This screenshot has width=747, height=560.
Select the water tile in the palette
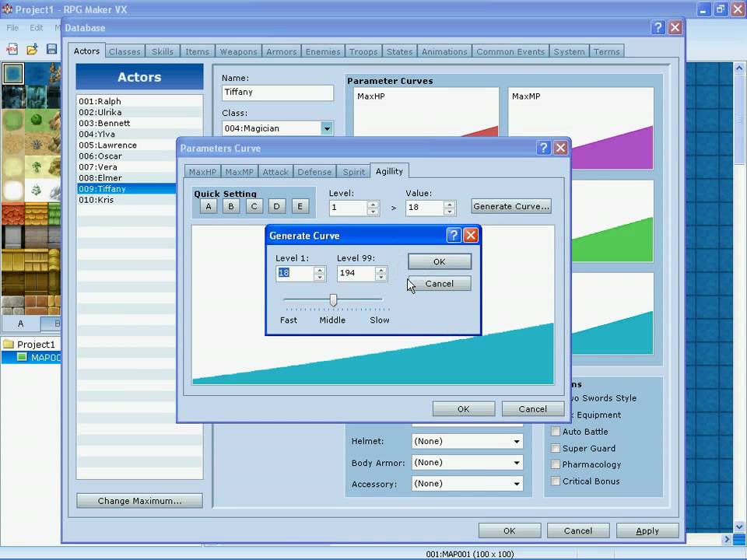click(13, 74)
